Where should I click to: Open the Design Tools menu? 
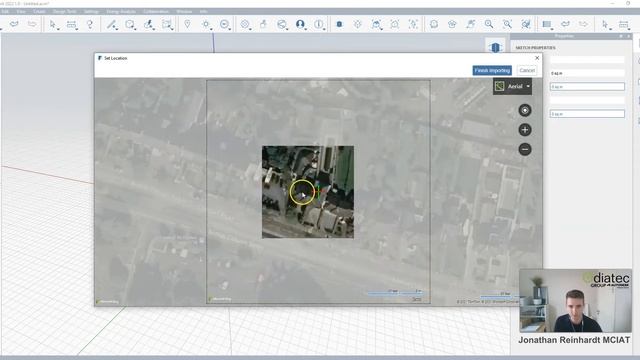(x=64, y=11)
